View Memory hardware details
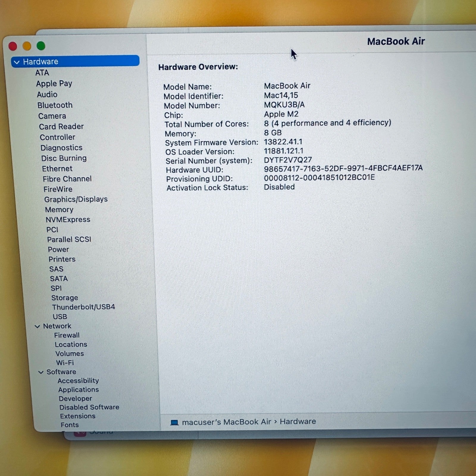 [x=59, y=209]
